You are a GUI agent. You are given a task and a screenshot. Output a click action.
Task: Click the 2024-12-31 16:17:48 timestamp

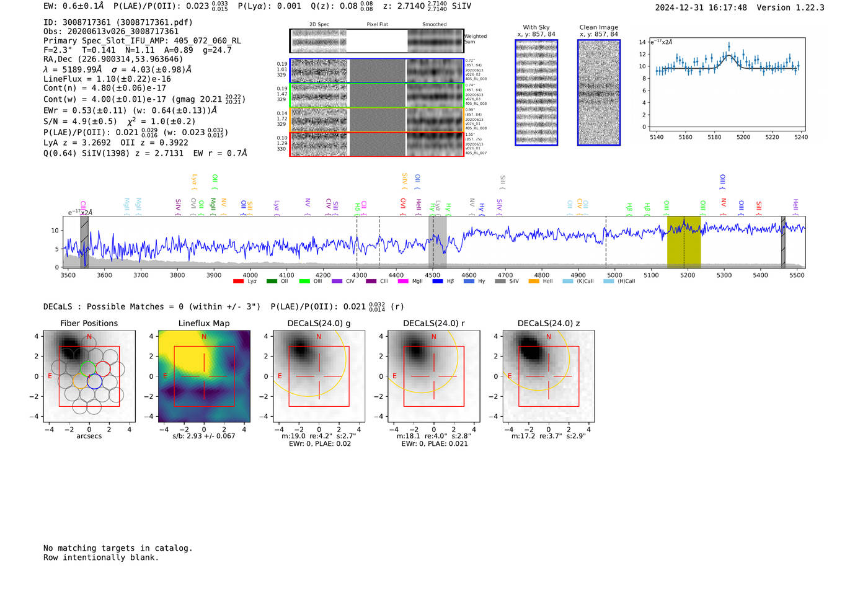pos(701,7)
